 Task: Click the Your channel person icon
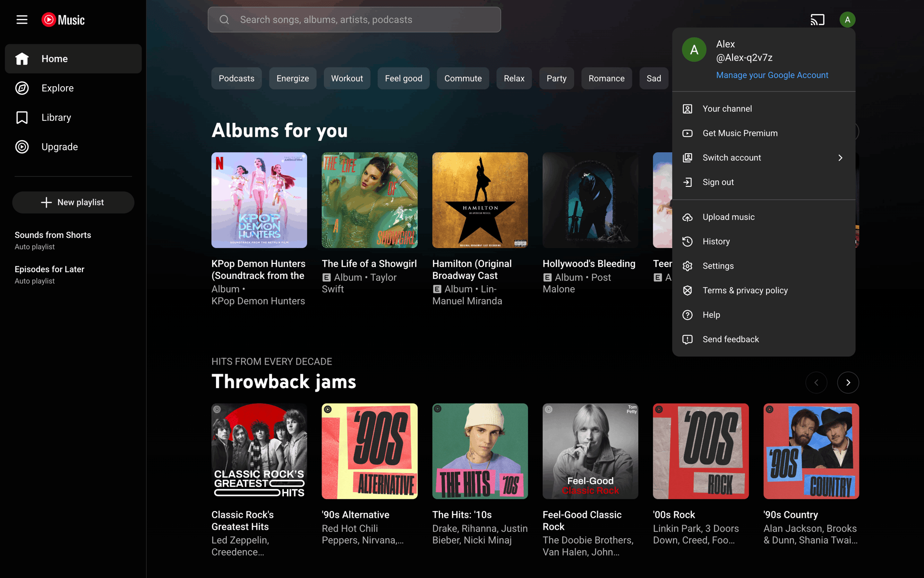tap(687, 109)
